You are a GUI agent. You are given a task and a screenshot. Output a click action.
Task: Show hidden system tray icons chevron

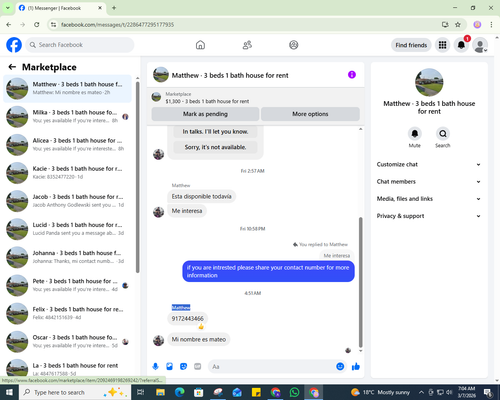click(421, 392)
